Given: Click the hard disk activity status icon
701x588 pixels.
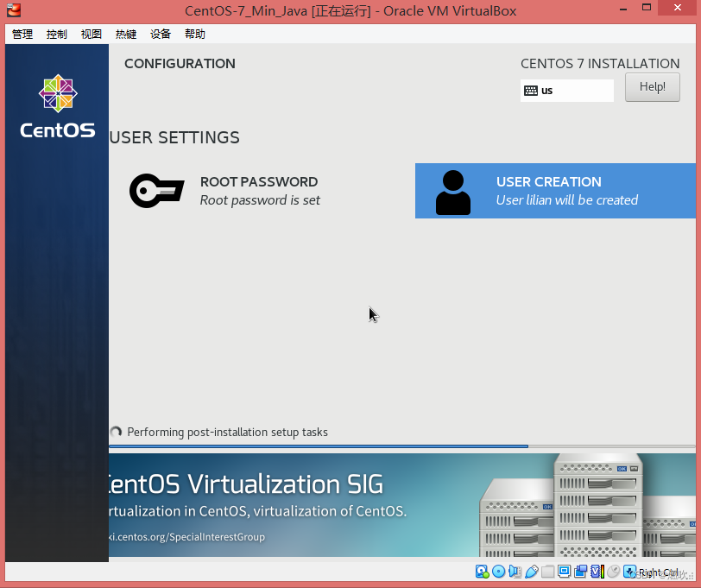Looking at the screenshot, I should pos(482,572).
